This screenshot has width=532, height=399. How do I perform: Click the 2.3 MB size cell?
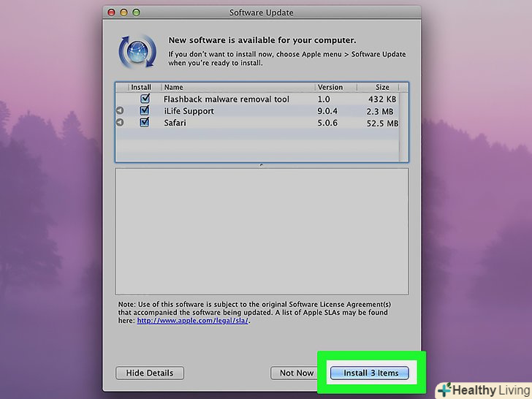(380, 111)
